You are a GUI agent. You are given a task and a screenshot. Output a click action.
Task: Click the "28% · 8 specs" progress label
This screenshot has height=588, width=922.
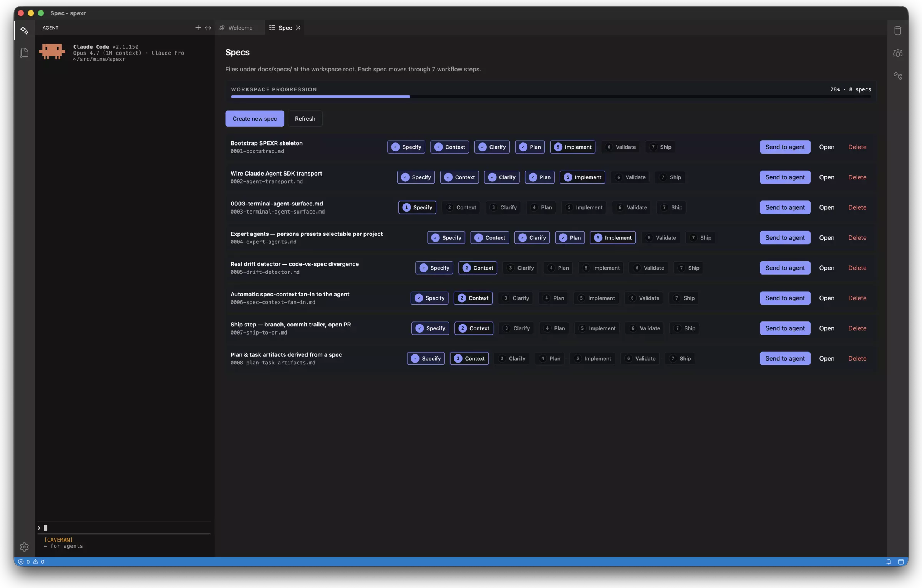point(850,89)
